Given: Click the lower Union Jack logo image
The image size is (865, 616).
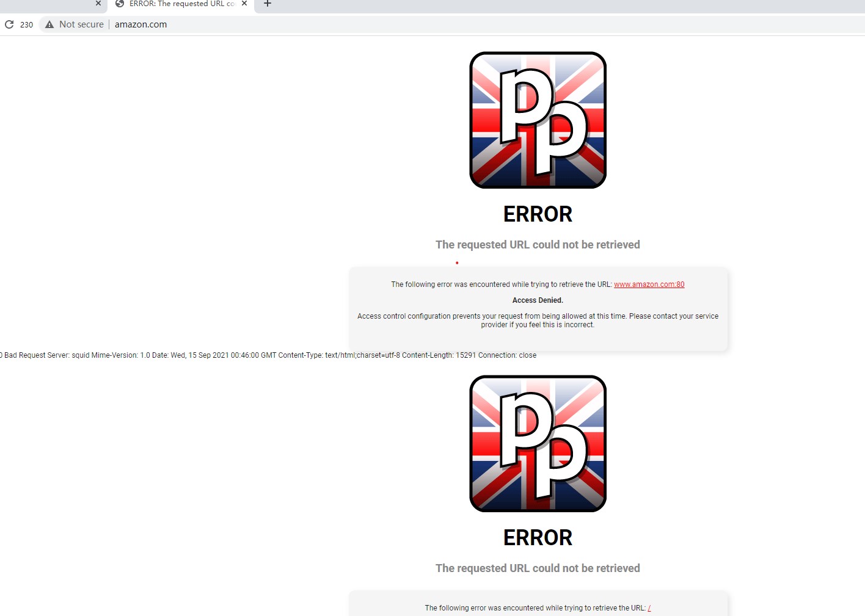Looking at the screenshot, I should pyautogui.click(x=538, y=444).
